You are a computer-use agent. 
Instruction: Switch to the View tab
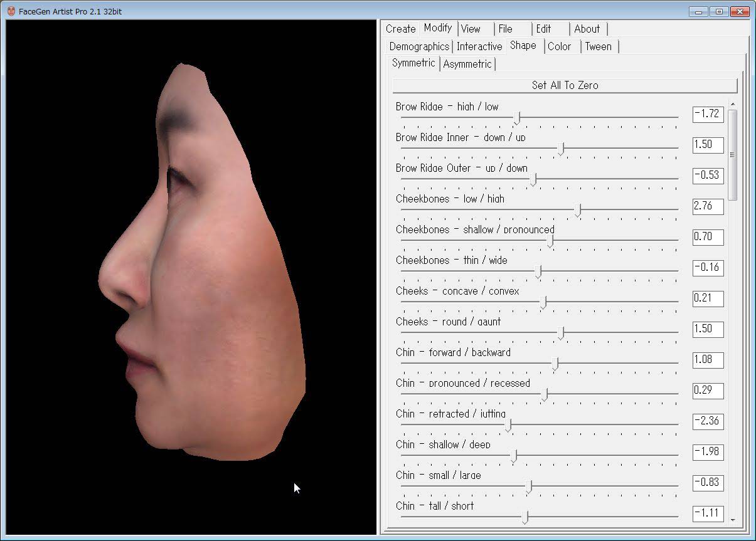click(471, 29)
